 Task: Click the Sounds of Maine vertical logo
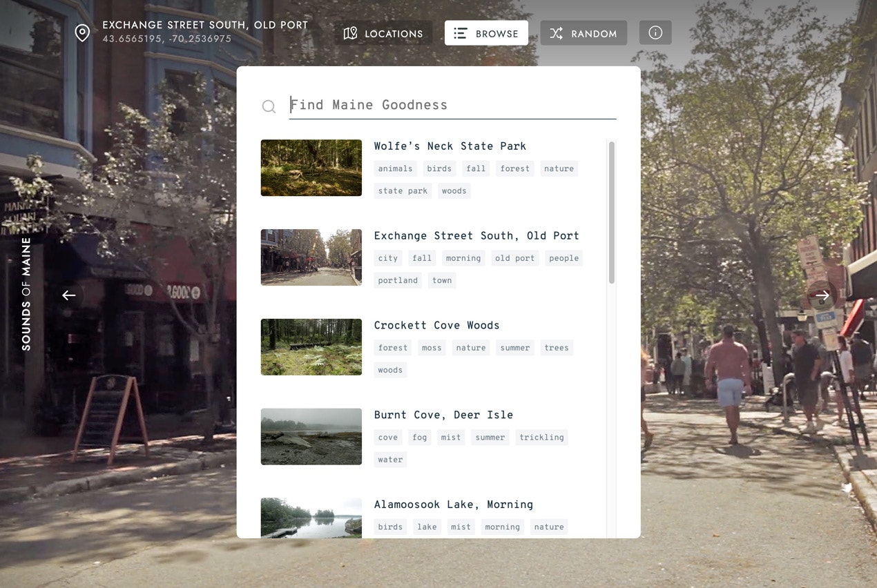pyautogui.click(x=26, y=294)
